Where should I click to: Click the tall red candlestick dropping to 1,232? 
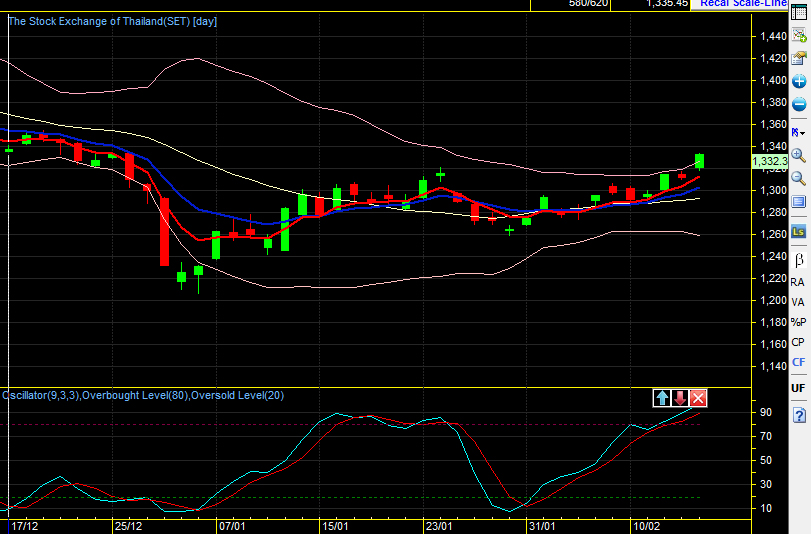[x=164, y=231]
